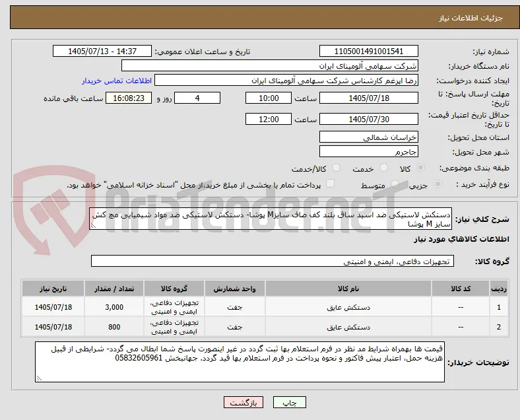Click the date 1405/07/18 in row 2

pyautogui.click(x=53, y=327)
